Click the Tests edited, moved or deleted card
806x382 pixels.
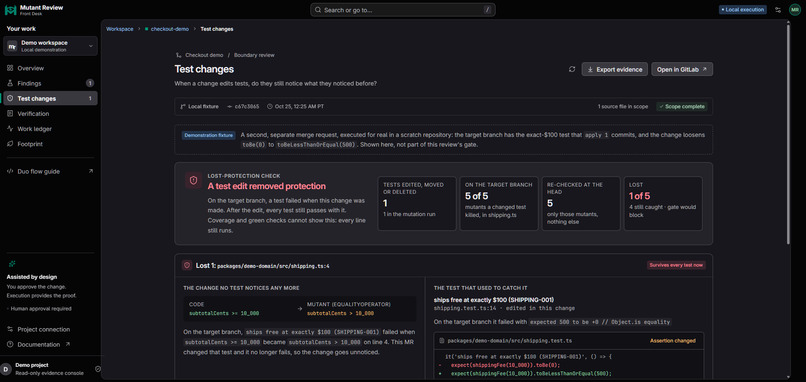click(x=417, y=204)
